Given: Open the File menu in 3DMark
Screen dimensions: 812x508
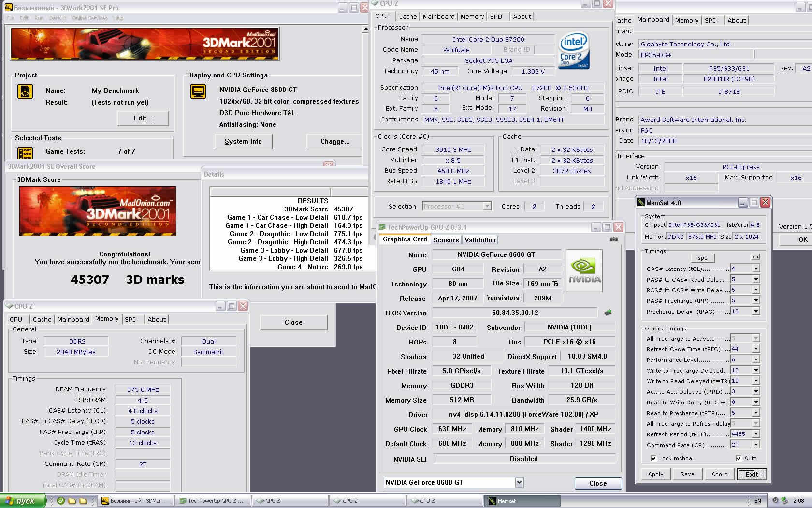Looking at the screenshot, I should click(10, 18).
